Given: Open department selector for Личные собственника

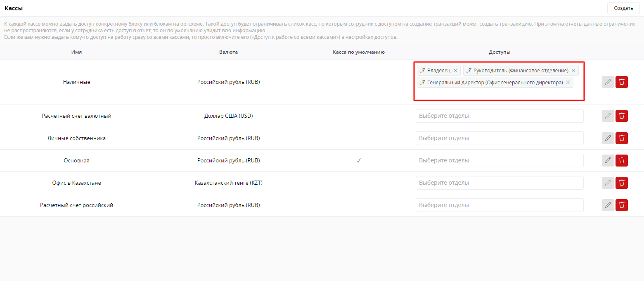Looking at the screenshot, I should point(499,138).
